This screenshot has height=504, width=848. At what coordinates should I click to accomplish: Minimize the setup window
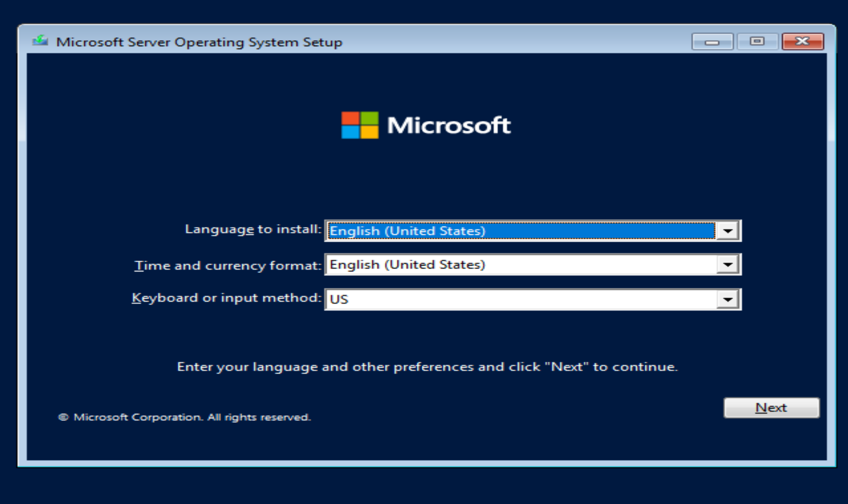coord(712,42)
